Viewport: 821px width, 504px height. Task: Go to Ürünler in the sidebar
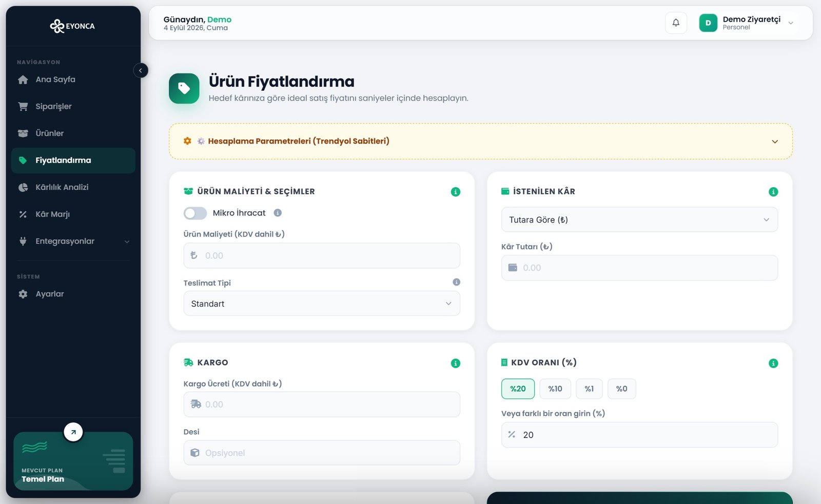[x=73, y=133]
